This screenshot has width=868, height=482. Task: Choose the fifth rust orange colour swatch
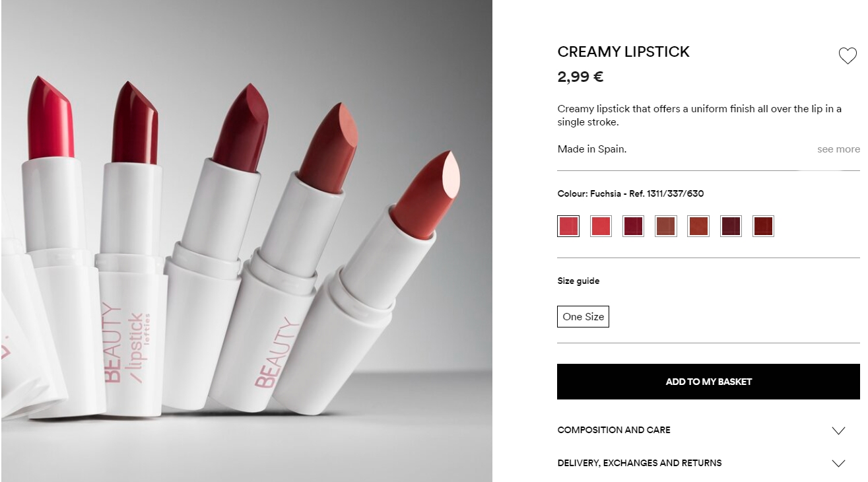pos(698,226)
